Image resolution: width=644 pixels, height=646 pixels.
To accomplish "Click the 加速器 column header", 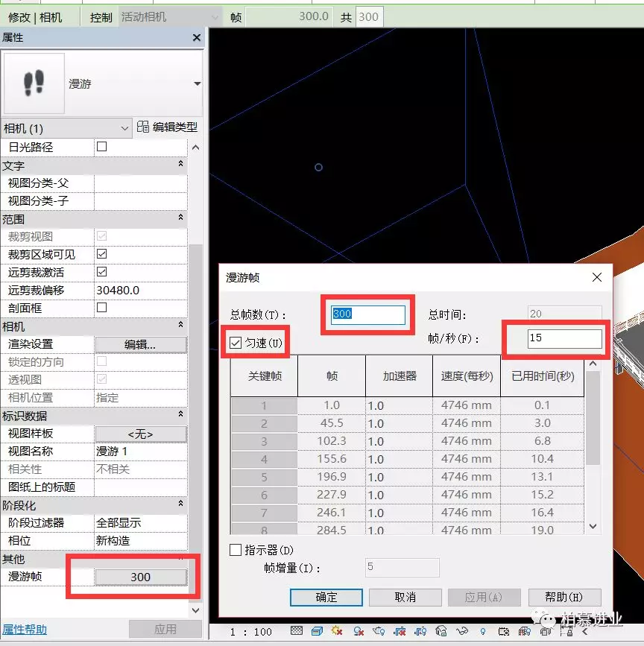I will [x=400, y=376].
